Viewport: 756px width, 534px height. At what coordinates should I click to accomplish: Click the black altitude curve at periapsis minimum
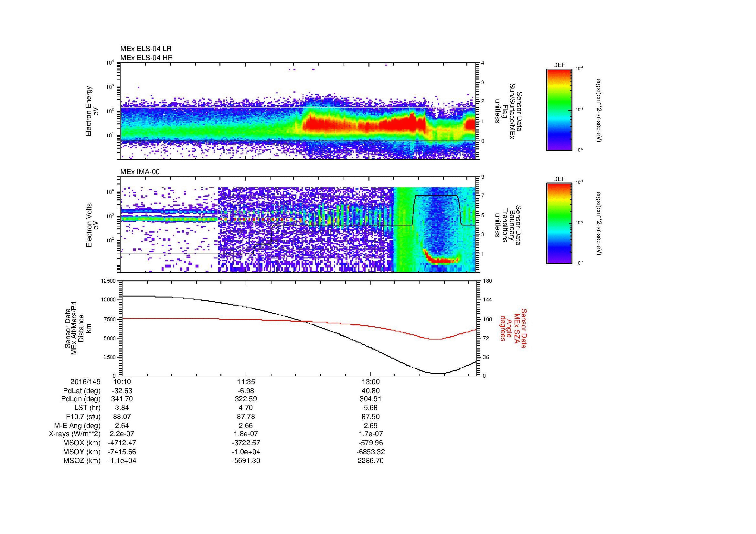[x=438, y=373]
